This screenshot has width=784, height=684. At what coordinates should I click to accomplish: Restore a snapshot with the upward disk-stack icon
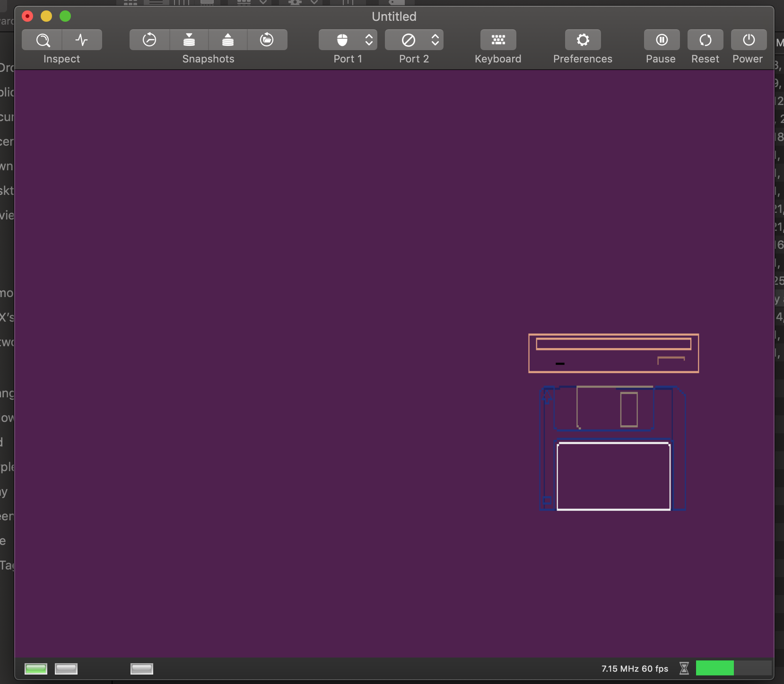[x=228, y=40]
